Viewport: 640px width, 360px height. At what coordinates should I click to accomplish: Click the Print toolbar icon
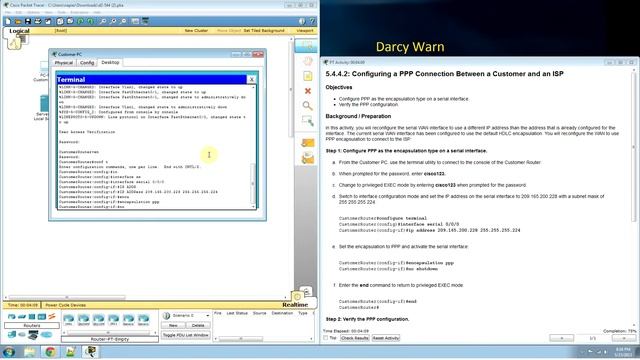tap(38, 21)
